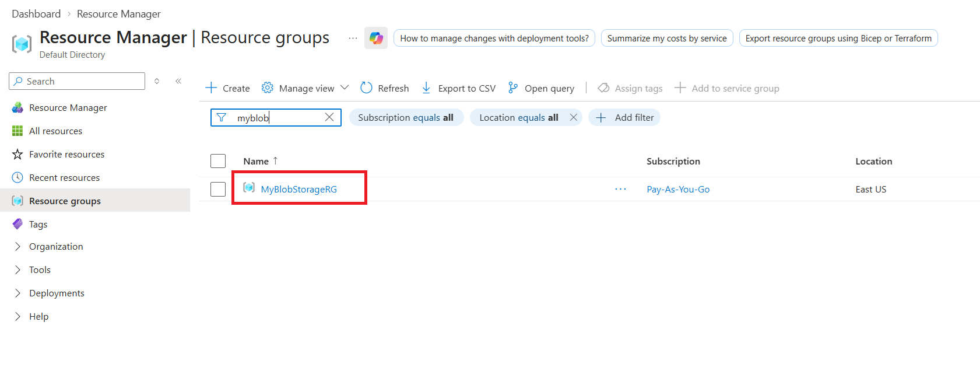Image resolution: width=980 pixels, height=392 pixels.
Task: Click the Resource Manager breadcrumb link
Action: click(119, 14)
